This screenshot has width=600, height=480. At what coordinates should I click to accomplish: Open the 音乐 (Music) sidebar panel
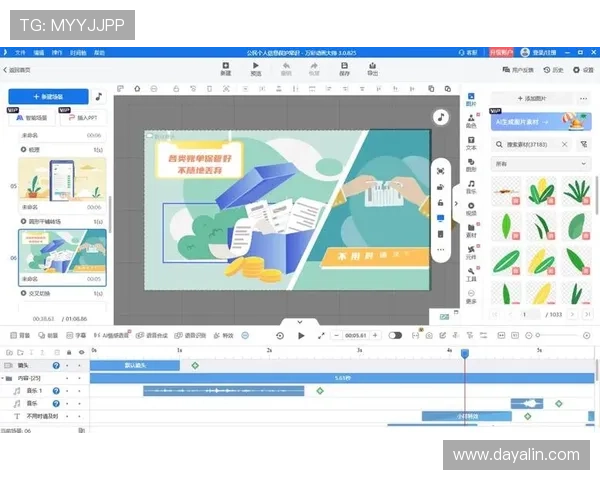tap(471, 187)
